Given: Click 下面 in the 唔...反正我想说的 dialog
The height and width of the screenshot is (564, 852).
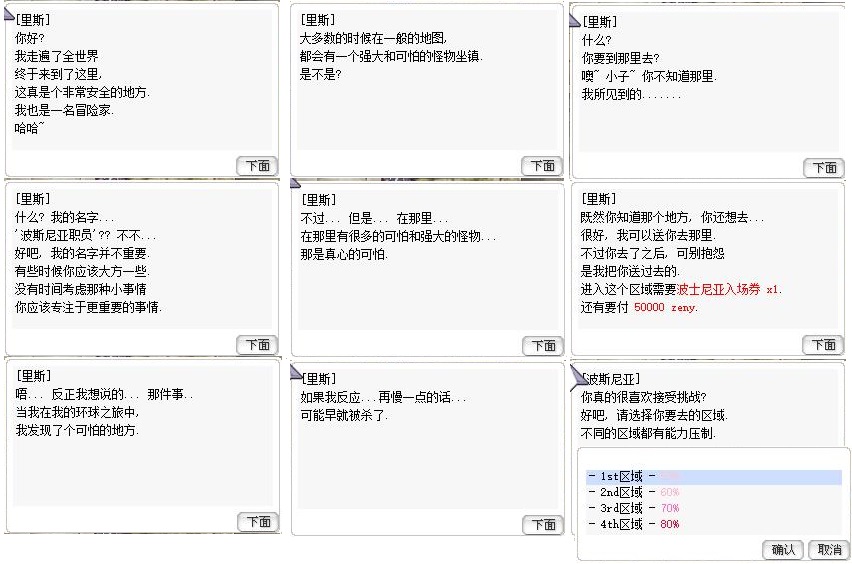Looking at the screenshot, I should click(x=257, y=521).
